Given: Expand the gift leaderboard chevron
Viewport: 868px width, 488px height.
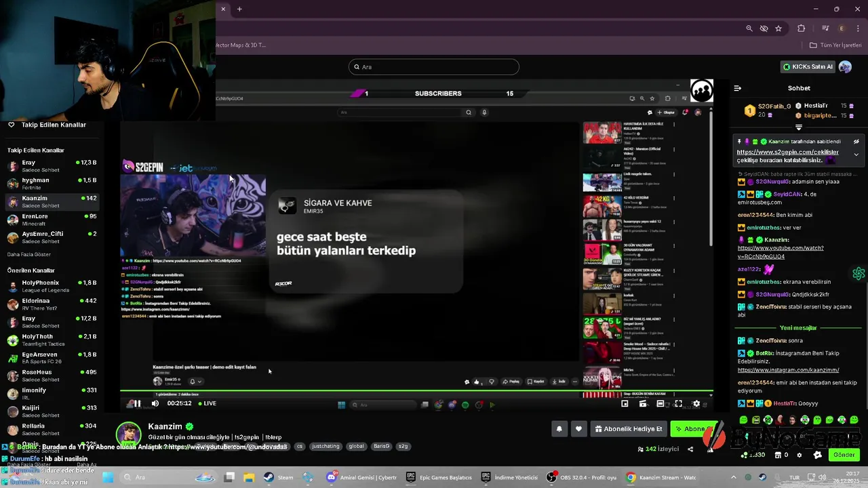Looking at the screenshot, I should click(799, 127).
